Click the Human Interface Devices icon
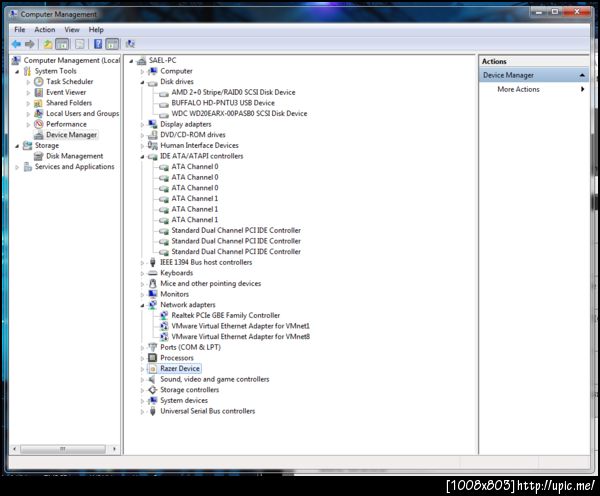The image size is (600, 496). coord(153,145)
